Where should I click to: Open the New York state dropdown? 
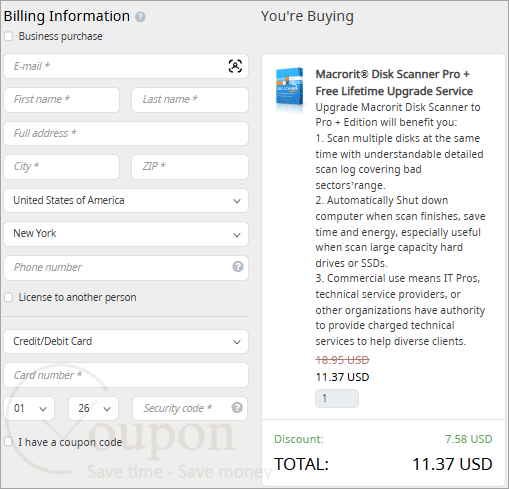pyautogui.click(x=126, y=234)
